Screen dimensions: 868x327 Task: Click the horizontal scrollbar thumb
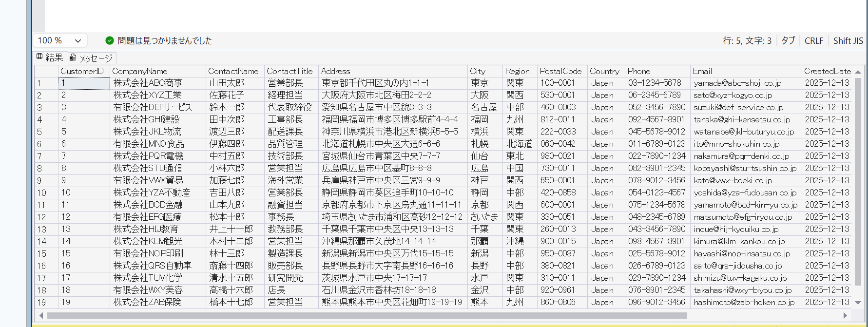pyautogui.click(x=367, y=315)
